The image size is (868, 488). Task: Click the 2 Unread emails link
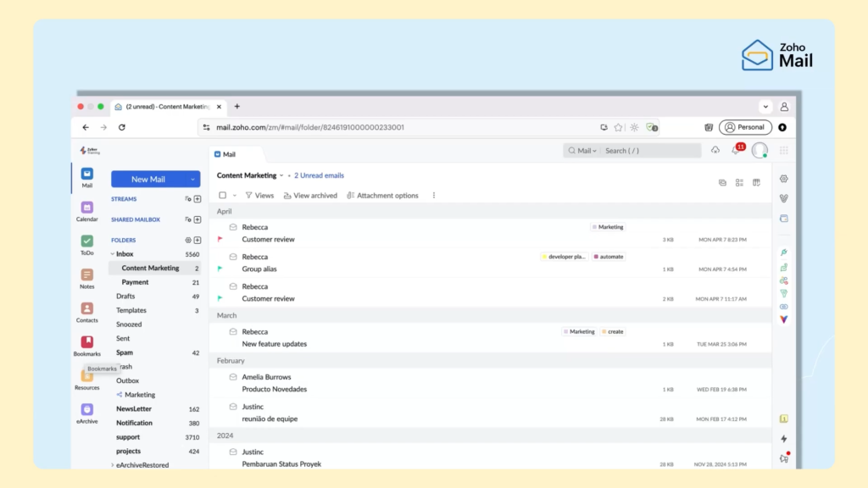pyautogui.click(x=319, y=175)
